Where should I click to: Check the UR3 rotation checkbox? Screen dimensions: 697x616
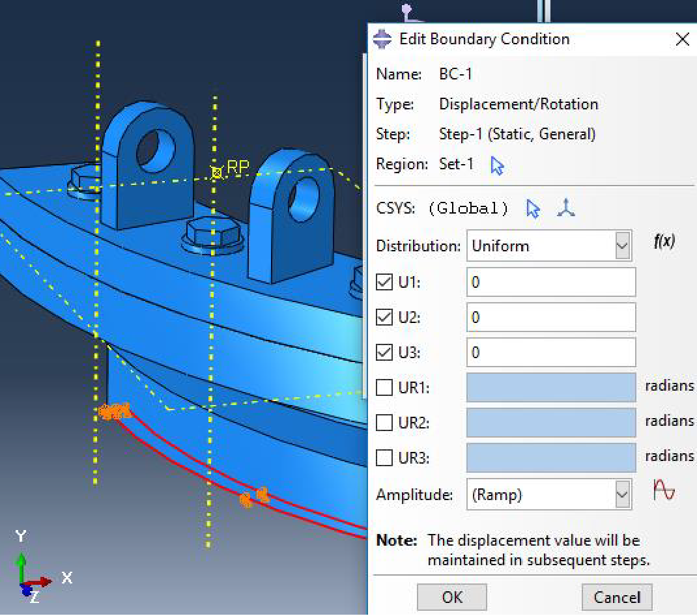pyautogui.click(x=384, y=457)
